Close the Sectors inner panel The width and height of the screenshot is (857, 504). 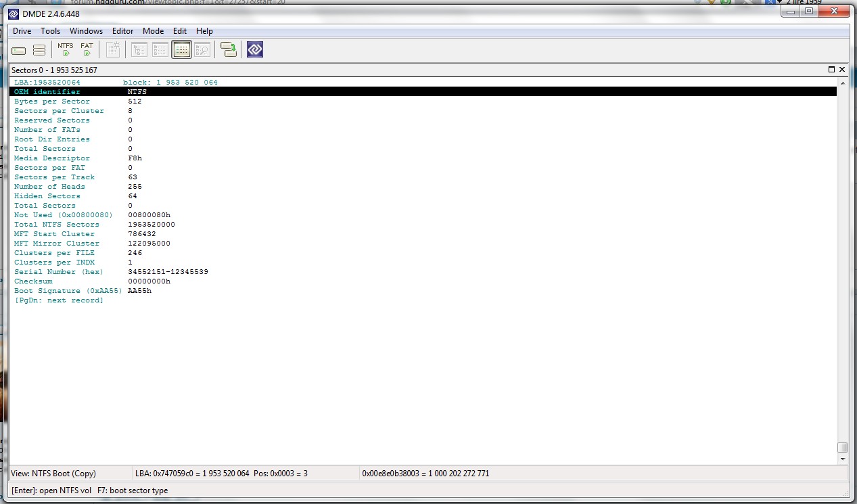coord(842,70)
